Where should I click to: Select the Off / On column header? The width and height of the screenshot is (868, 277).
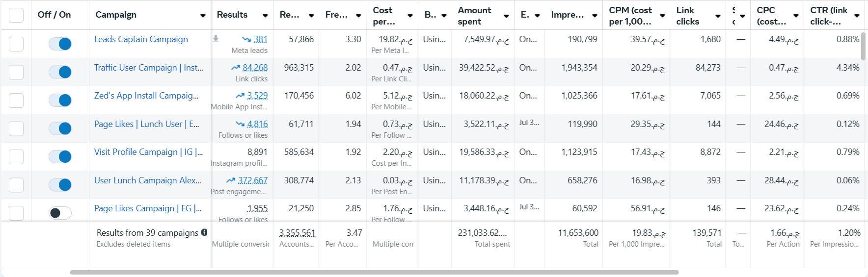click(x=54, y=15)
